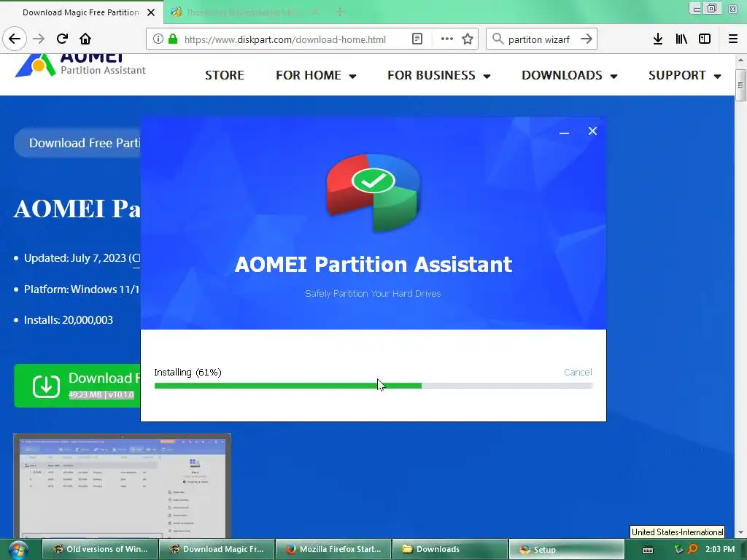Open the Setup taskbar item
Viewport: 747px width, 560px height.
coord(566,549)
